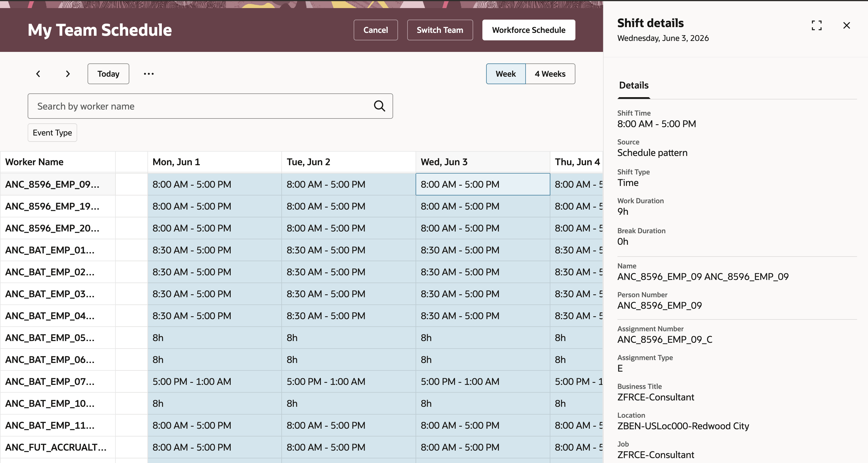The image size is (868, 463).
Task: Click the Person Number value ANC_8596_EMP_09
Action: click(x=659, y=306)
